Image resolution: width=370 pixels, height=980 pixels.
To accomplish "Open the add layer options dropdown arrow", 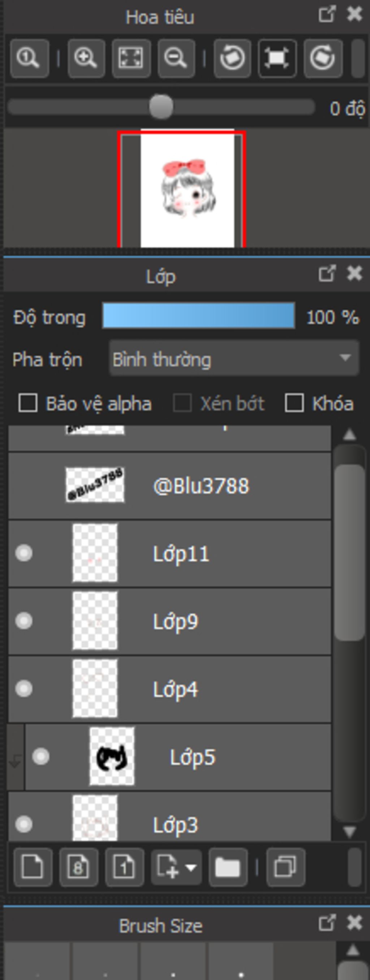I will pos(190,867).
